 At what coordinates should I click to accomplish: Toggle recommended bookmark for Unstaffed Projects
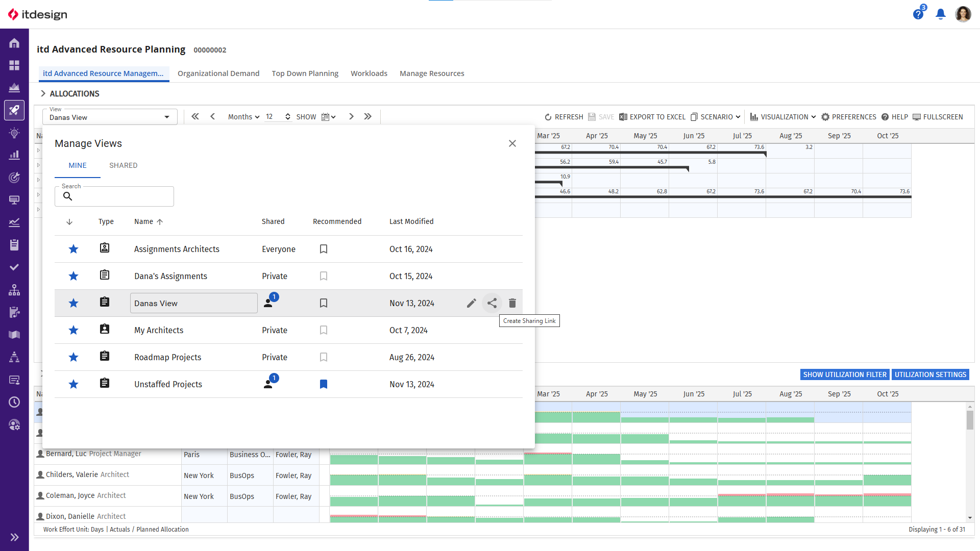(x=324, y=384)
